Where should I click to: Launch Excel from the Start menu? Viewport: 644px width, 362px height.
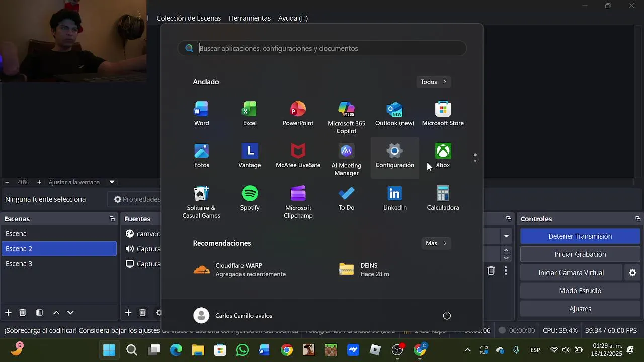(250, 114)
